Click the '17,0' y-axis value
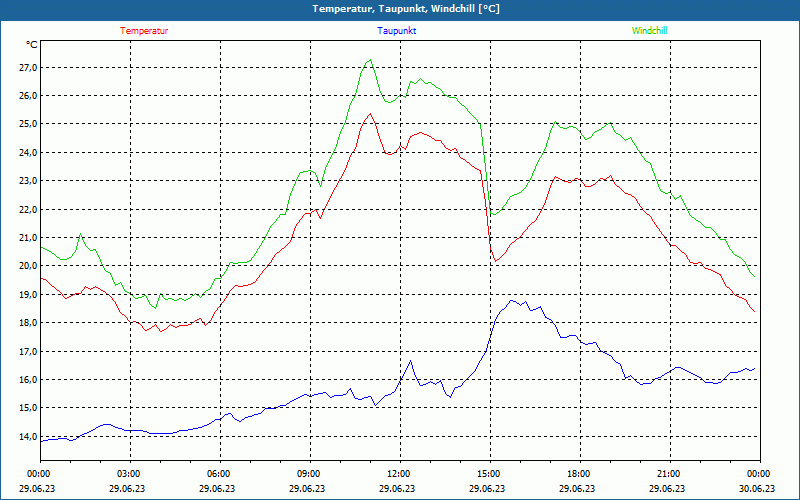 click(x=29, y=352)
